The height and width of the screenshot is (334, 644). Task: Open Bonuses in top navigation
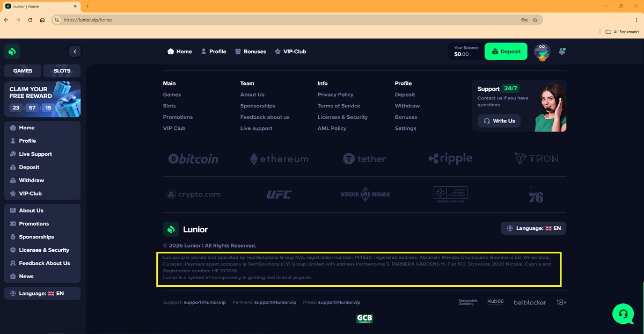tap(250, 52)
